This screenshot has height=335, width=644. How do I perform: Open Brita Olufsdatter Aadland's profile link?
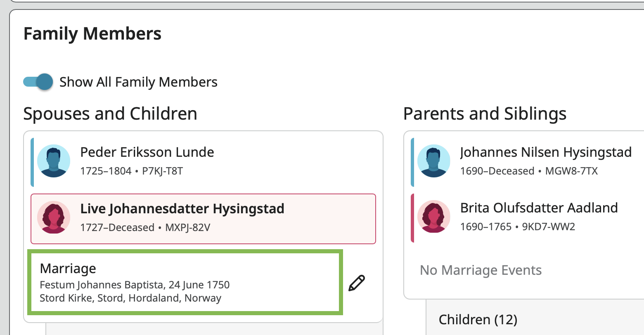coord(539,208)
